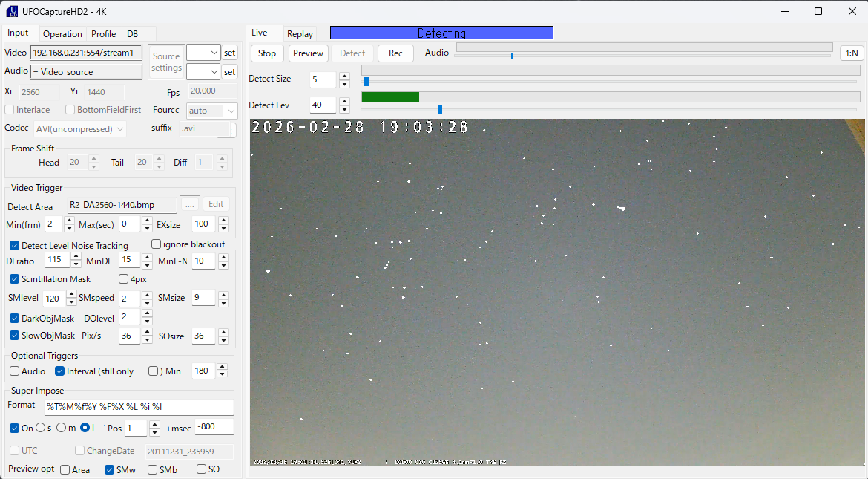868x479 pixels.
Task: Increase DLratio value using up arrow
Action: [x=76, y=256]
